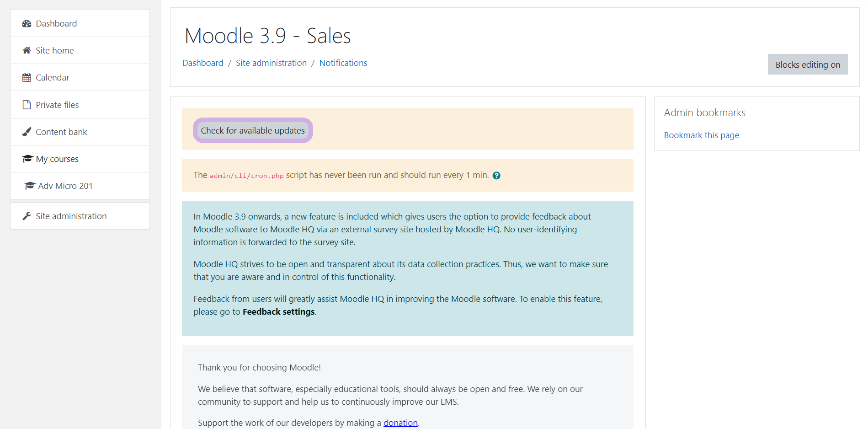The width and height of the screenshot is (868, 429).
Task: Select Content bank in navigation menu
Action: (x=61, y=132)
